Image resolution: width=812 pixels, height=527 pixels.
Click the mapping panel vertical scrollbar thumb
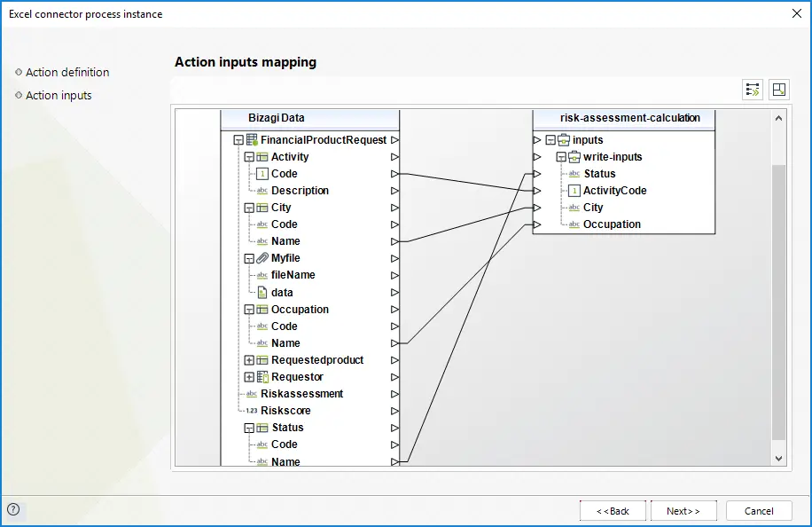pos(778,303)
